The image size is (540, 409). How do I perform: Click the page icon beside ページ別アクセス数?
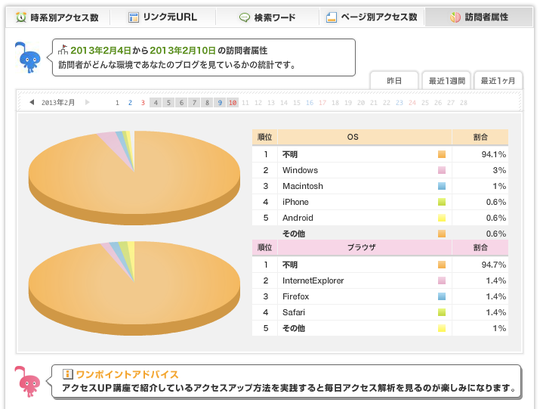pos(331,17)
